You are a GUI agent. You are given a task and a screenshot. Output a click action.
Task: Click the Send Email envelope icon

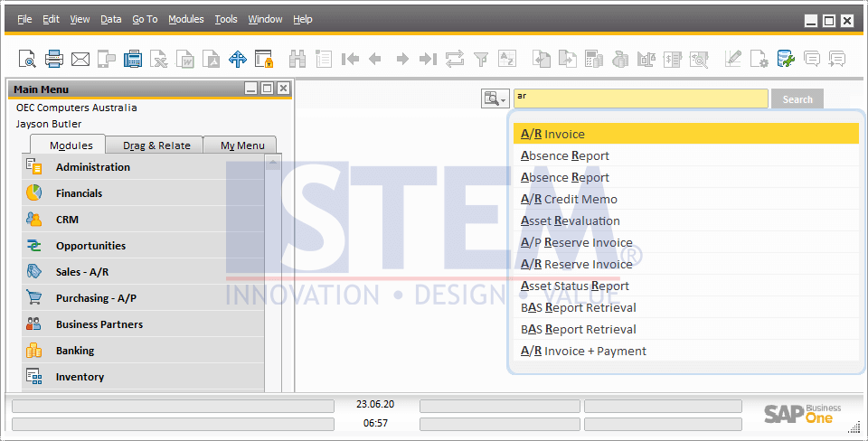80,59
